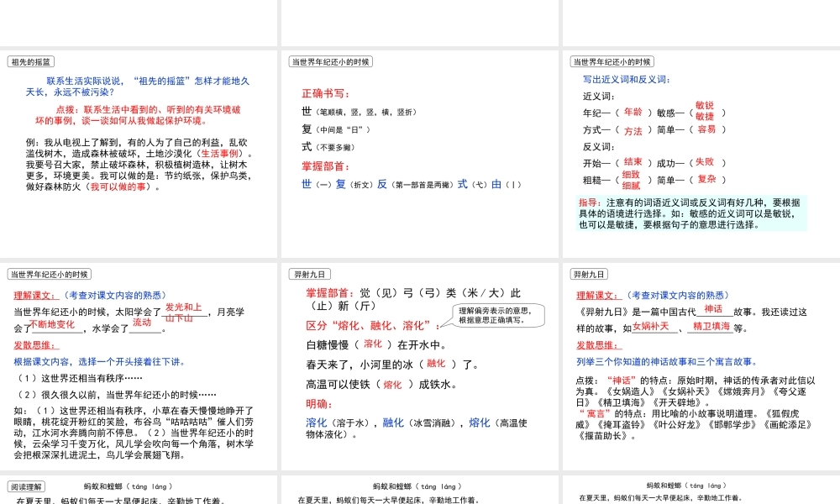Select the 祖先的摇篮 slide thumbnail
The image size is (840, 504).
(139, 155)
